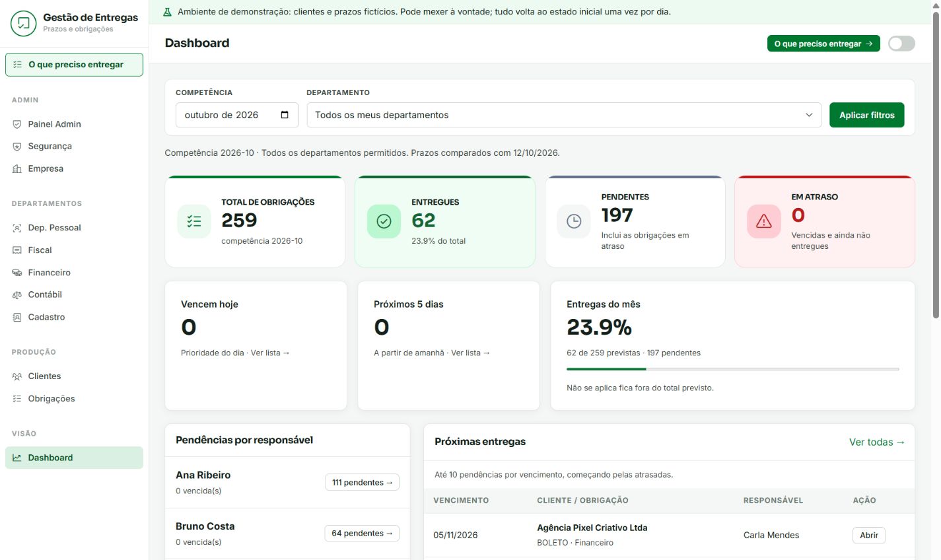
Task: Click the checklist icon beside Obrigações
Action: click(17, 399)
